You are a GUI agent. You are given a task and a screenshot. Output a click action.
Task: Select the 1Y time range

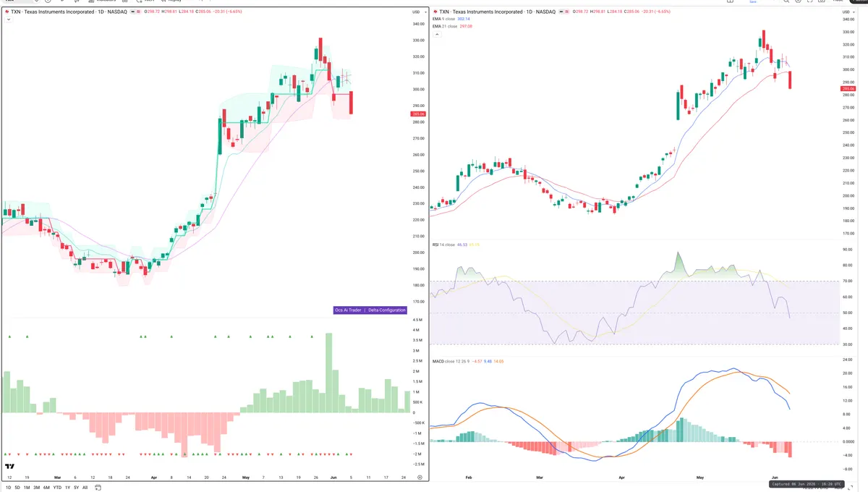coord(67,488)
